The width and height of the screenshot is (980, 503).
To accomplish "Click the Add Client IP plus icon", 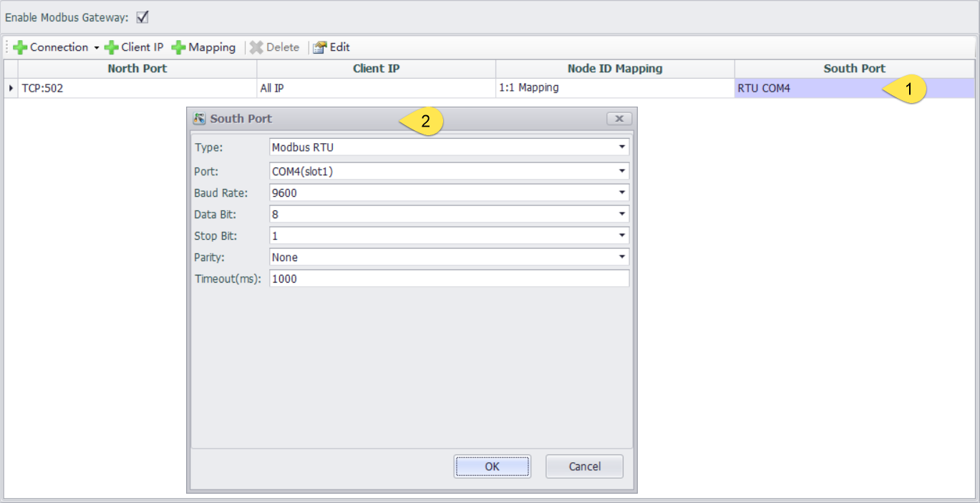I will pyautogui.click(x=111, y=47).
